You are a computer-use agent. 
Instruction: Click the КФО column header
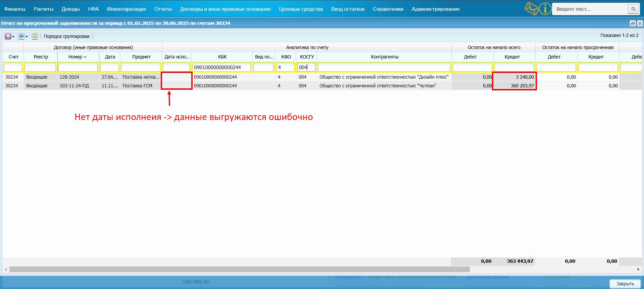coord(286,57)
